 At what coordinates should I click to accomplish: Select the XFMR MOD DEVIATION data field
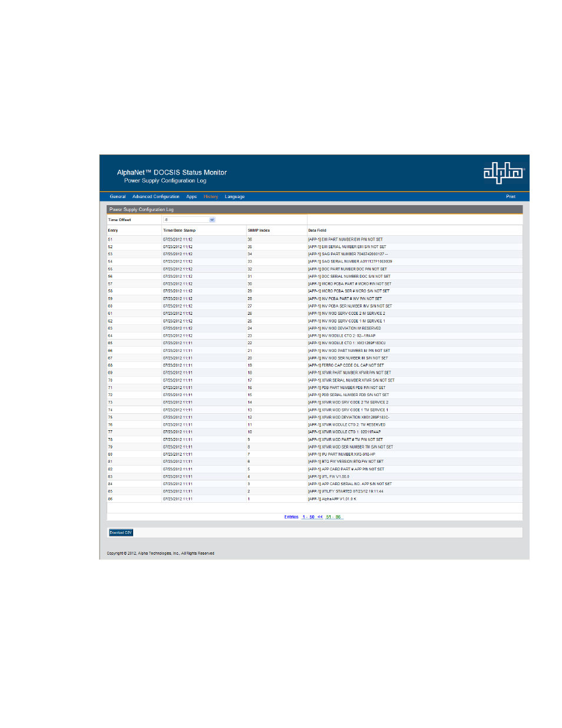349,417
